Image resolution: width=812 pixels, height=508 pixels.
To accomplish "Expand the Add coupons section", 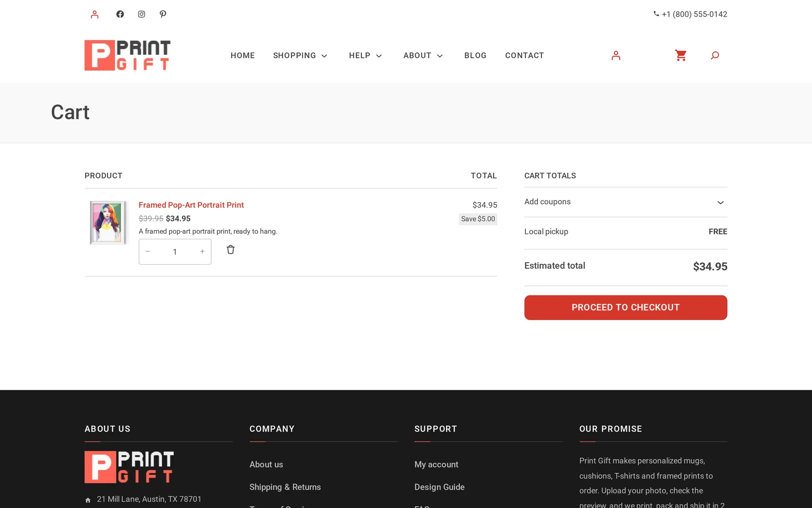I will coord(626,202).
